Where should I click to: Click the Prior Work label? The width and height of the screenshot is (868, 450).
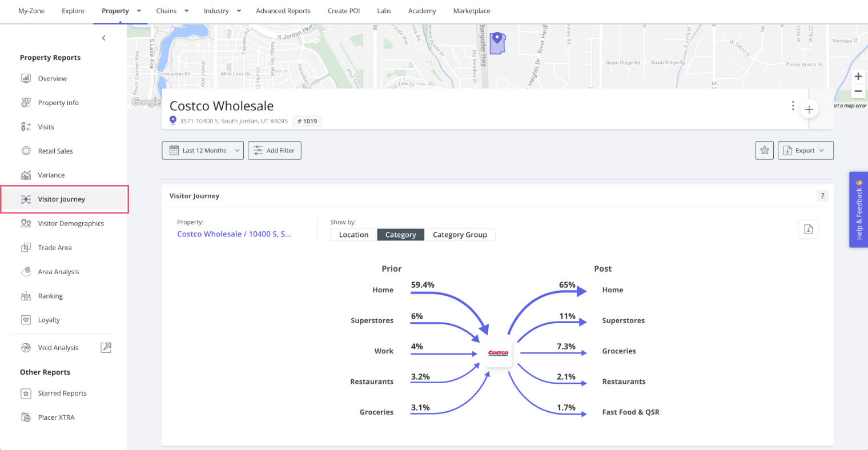click(x=384, y=351)
